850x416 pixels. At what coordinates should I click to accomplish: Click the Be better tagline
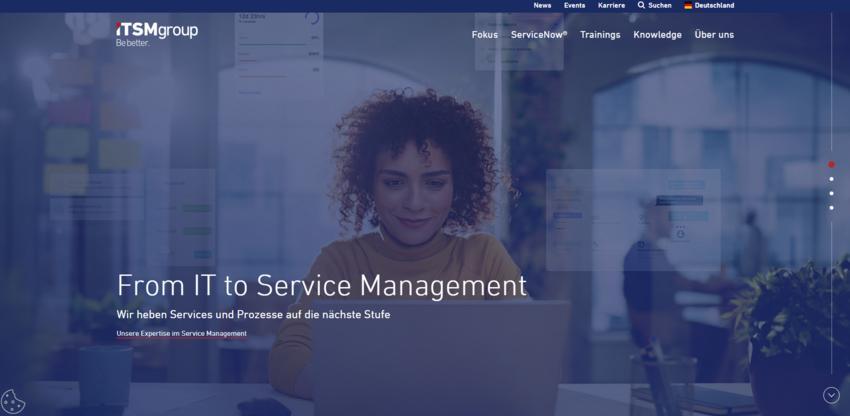(x=132, y=43)
